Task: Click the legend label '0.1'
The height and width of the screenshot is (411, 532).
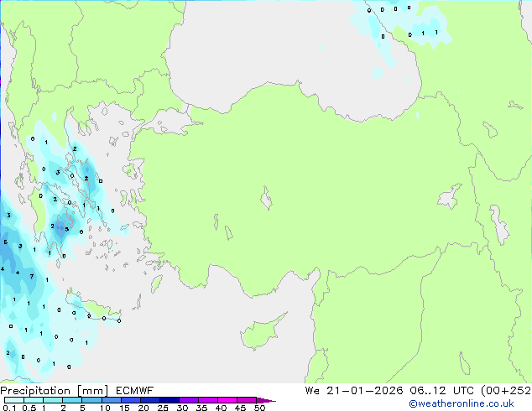Action: tap(9, 408)
